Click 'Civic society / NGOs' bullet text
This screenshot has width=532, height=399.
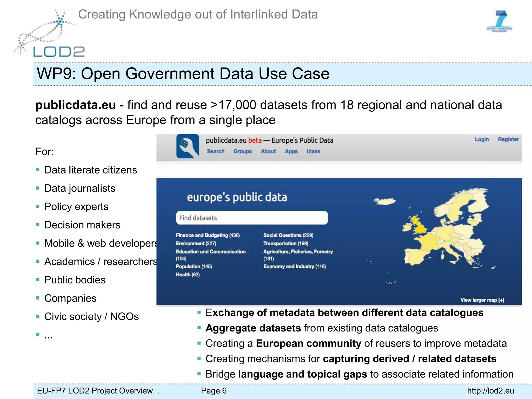click(x=91, y=317)
